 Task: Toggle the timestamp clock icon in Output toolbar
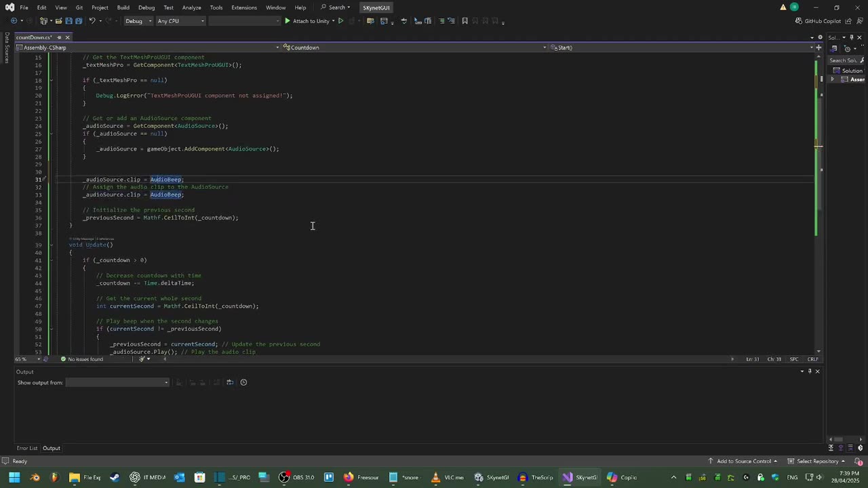pyautogui.click(x=243, y=382)
